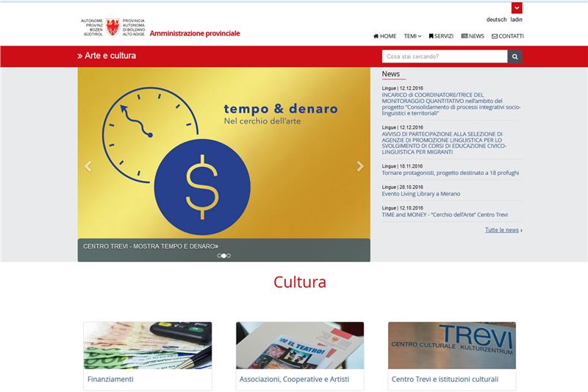Open the NEWS navigation item
This screenshot has height=392, width=588.
pos(473,36)
